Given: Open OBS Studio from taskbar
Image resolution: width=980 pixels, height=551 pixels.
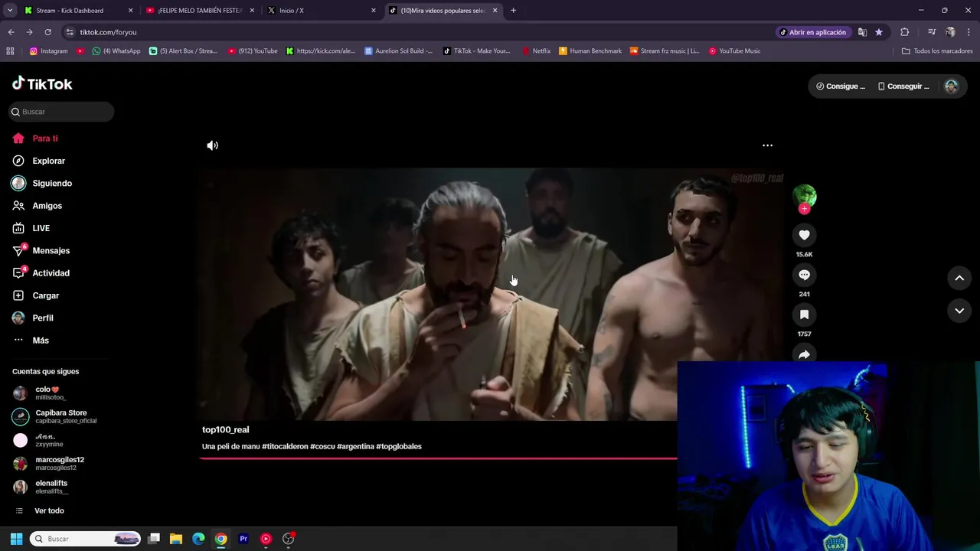Looking at the screenshot, I should 288,539.
